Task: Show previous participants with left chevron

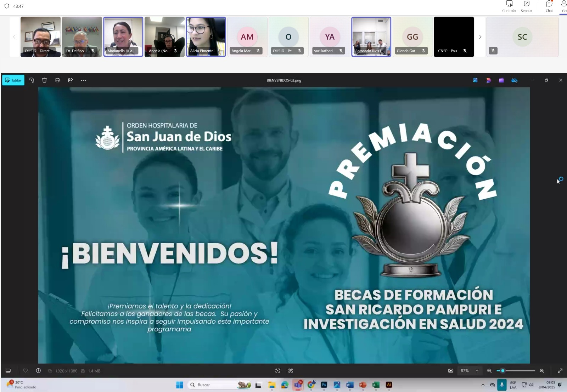Action: click(x=14, y=37)
